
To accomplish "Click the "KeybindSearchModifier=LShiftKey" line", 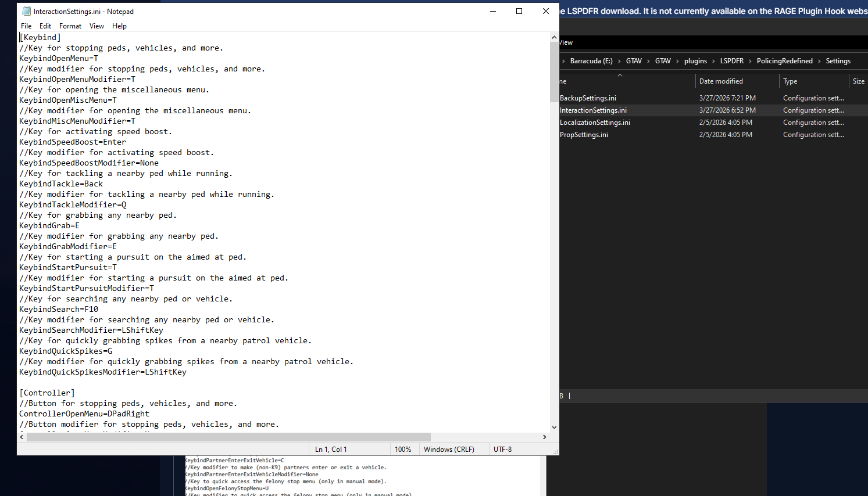I will coord(91,330).
